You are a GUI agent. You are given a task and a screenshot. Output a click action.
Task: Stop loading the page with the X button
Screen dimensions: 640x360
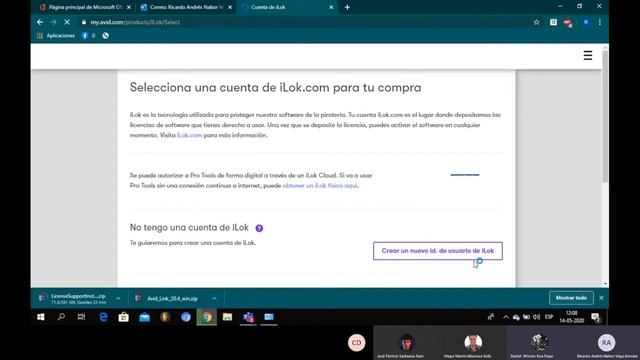coord(67,22)
